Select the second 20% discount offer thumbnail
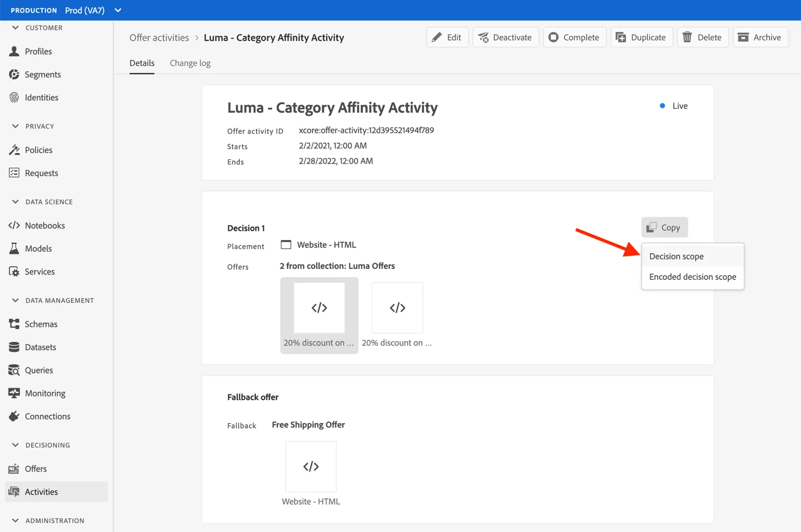801x532 pixels. [397, 308]
